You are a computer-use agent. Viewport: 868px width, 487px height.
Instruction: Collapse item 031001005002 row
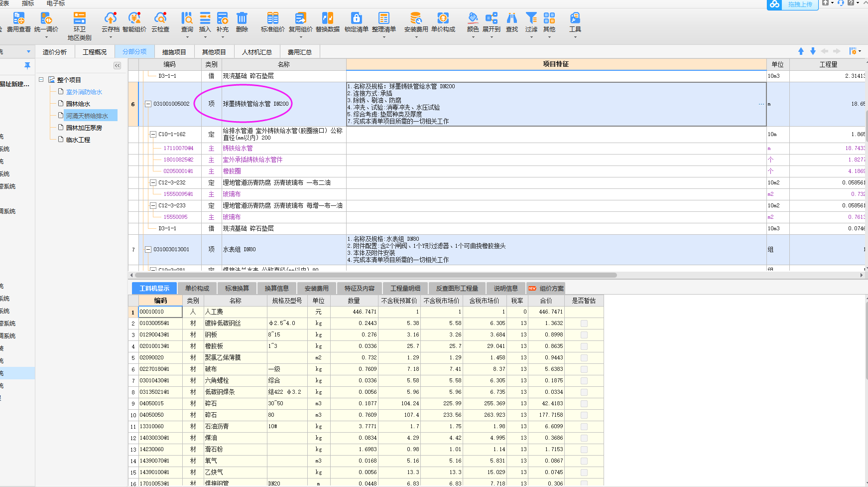(x=148, y=104)
